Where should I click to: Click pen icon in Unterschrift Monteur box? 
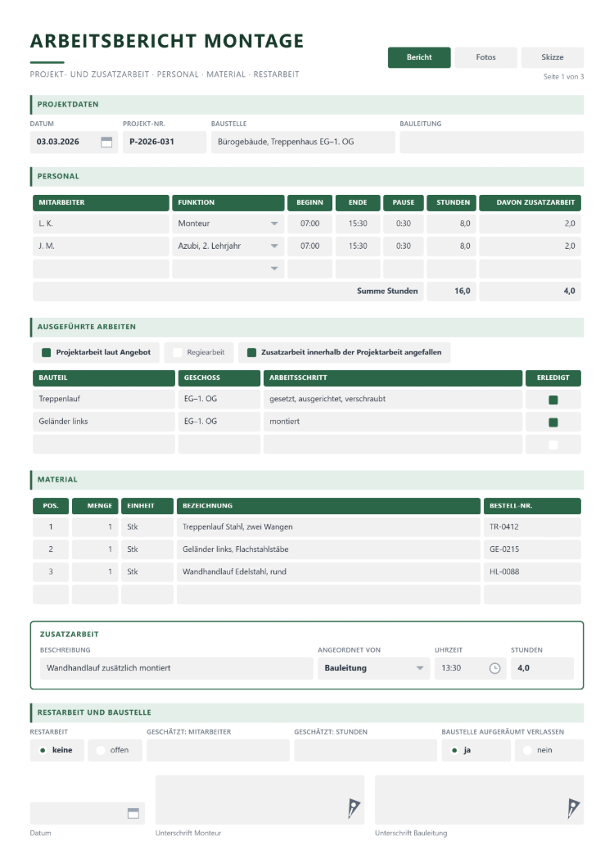(354, 808)
